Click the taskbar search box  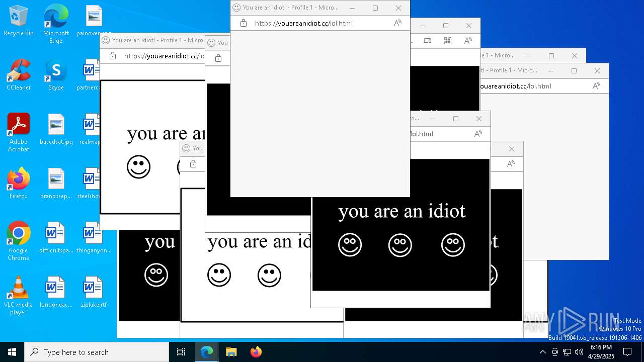tap(97, 352)
